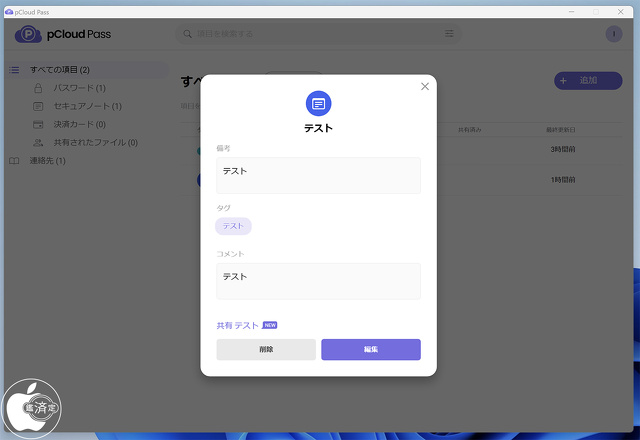Close the pCloud Pass window
Image resolution: width=640 pixels, height=440 pixels.
click(620, 12)
